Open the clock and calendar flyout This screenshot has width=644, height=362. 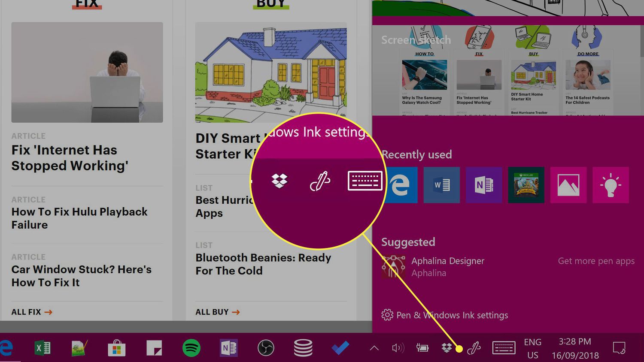(575, 348)
